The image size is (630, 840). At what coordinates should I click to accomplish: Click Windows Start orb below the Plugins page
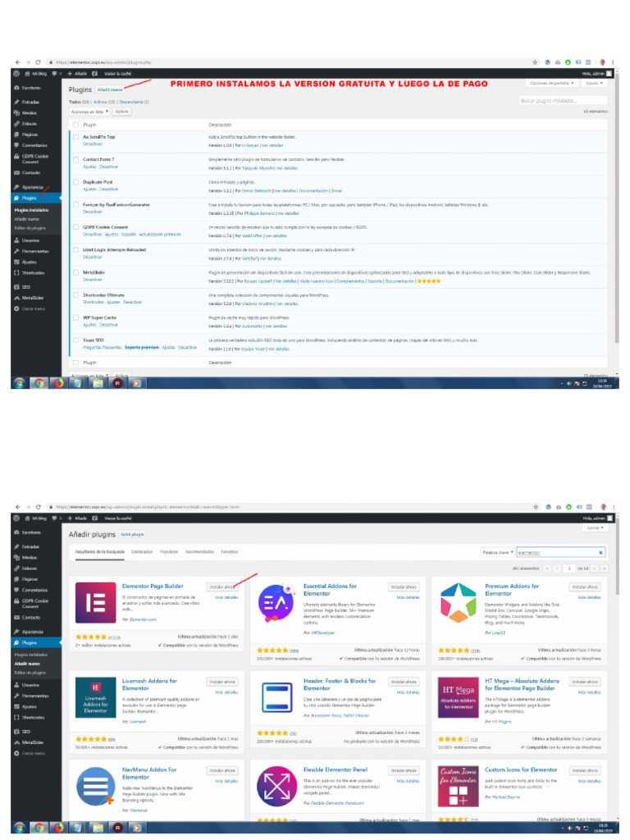[20, 383]
